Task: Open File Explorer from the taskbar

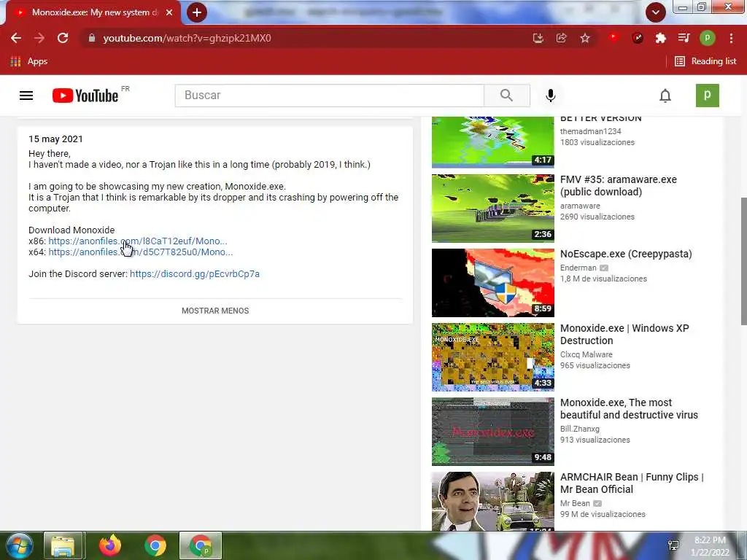Action: [x=64, y=545]
